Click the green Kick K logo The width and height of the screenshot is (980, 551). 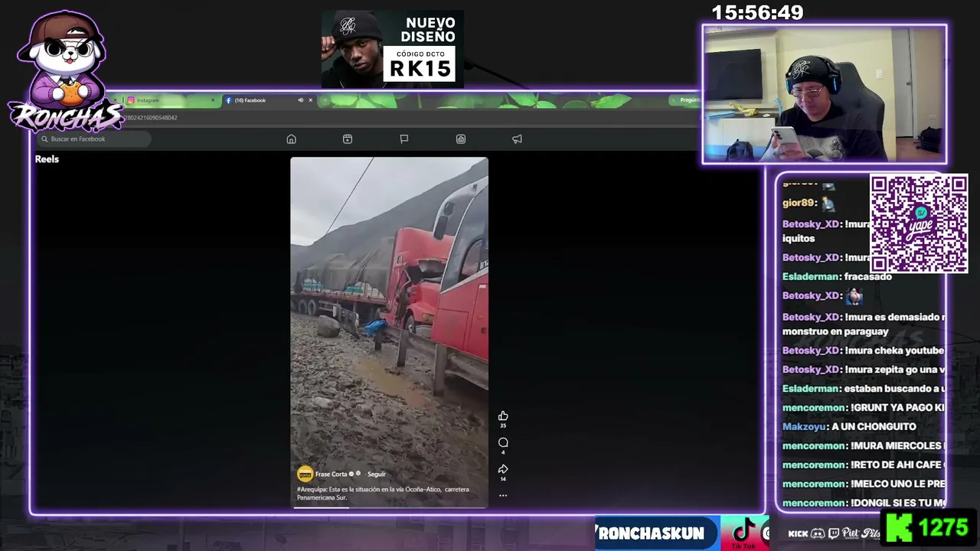click(x=900, y=528)
